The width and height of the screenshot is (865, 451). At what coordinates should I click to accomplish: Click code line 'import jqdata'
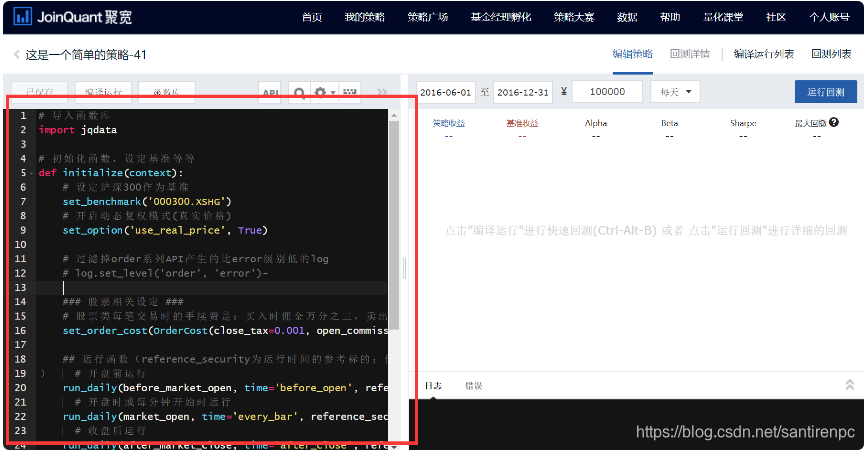click(78, 130)
